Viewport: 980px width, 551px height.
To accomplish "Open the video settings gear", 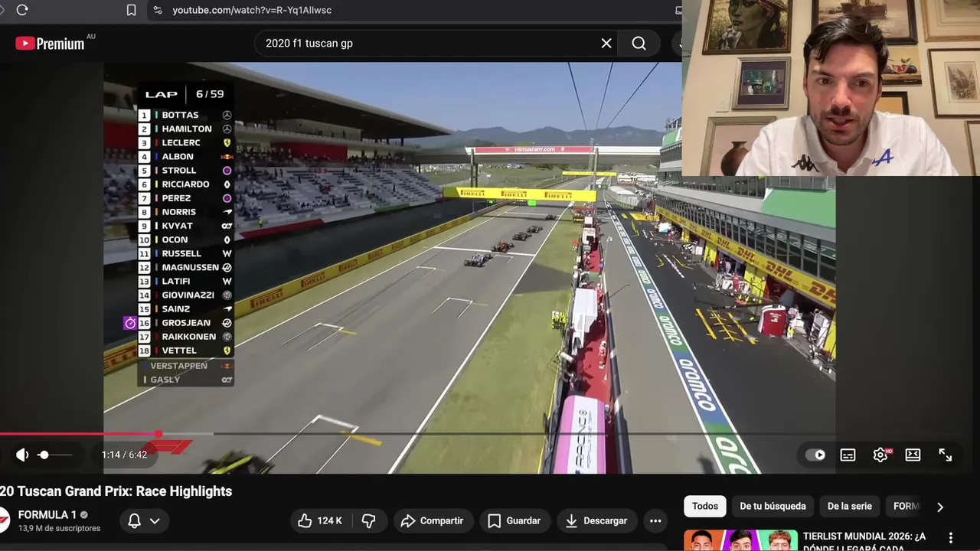I will tap(880, 455).
